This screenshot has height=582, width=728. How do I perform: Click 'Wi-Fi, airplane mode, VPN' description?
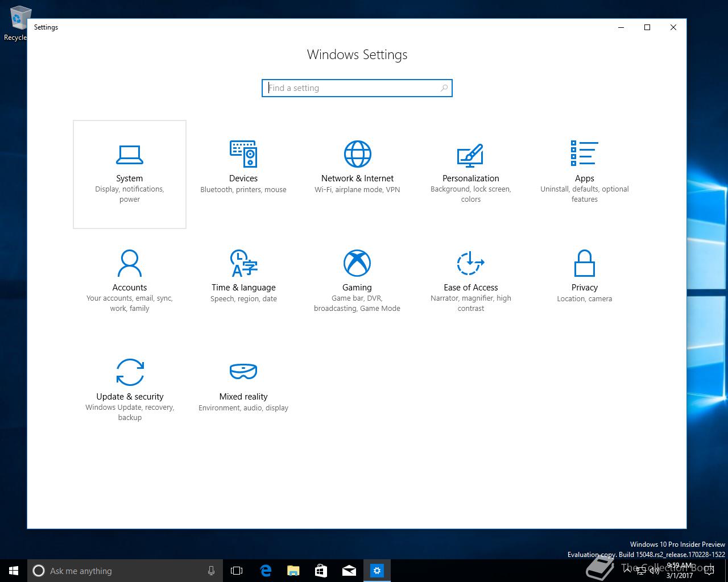coord(357,190)
